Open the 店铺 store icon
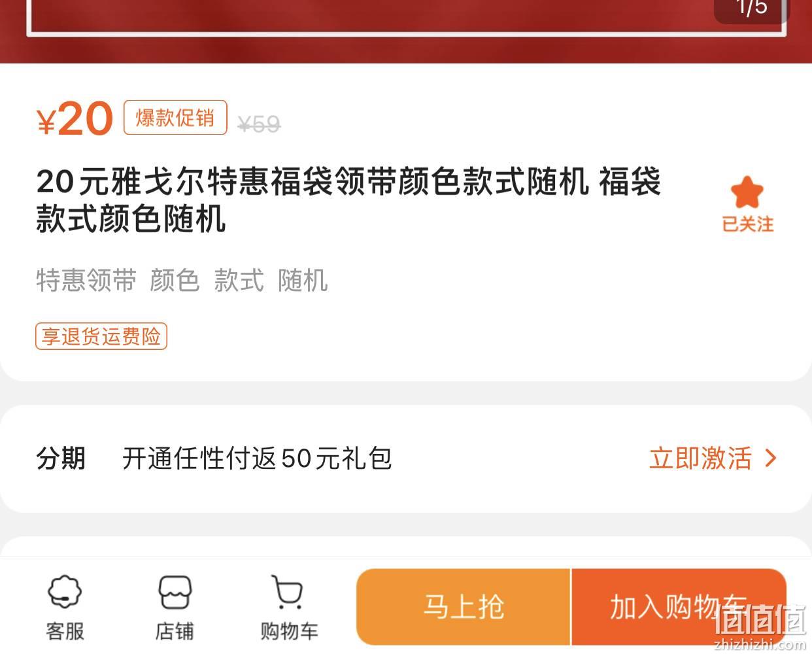 [x=175, y=607]
